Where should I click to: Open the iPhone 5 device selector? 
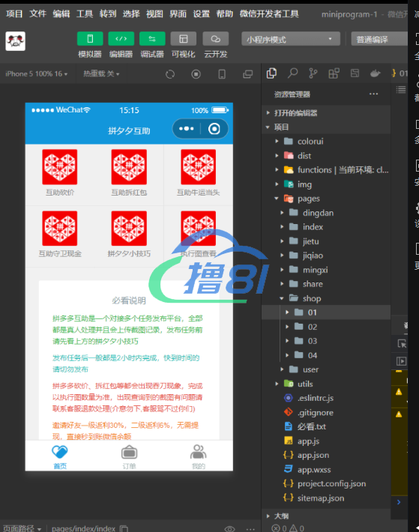36,73
